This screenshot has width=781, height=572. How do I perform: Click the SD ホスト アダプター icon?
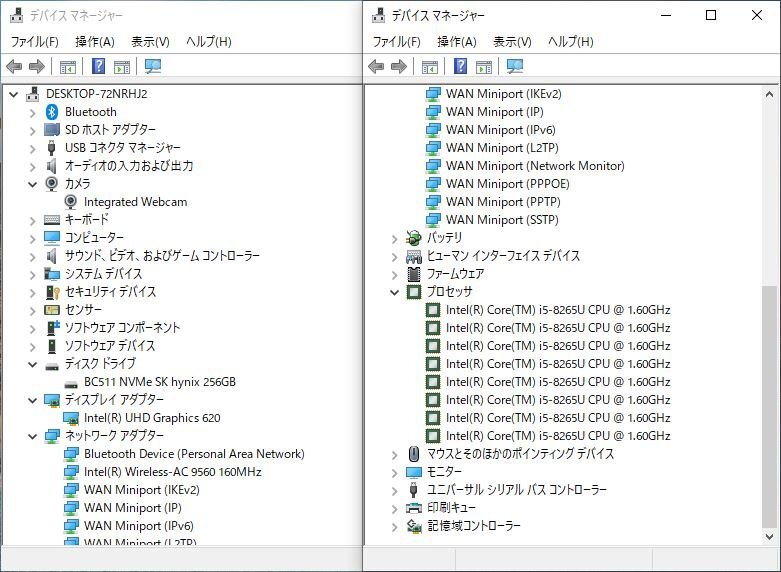52,130
